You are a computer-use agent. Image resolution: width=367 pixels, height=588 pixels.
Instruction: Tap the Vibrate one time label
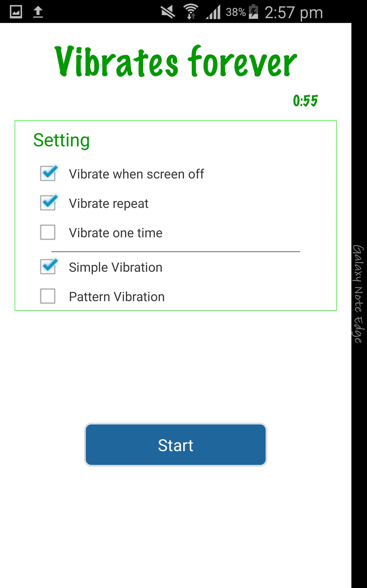pyautogui.click(x=116, y=233)
